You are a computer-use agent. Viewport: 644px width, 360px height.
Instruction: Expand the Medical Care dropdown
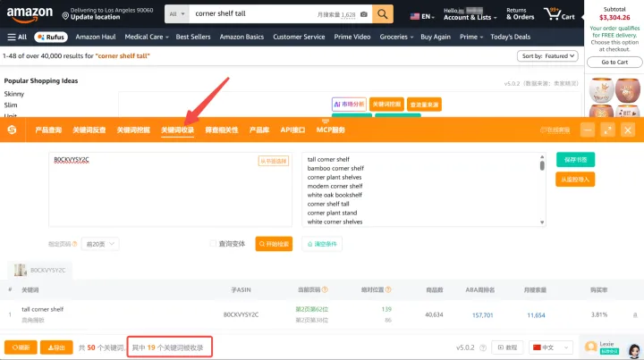tap(147, 37)
